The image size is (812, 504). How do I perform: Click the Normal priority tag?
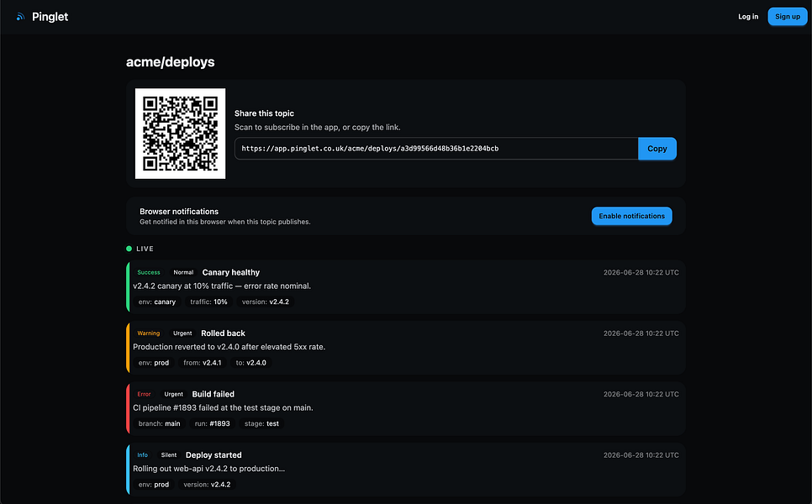click(x=183, y=272)
